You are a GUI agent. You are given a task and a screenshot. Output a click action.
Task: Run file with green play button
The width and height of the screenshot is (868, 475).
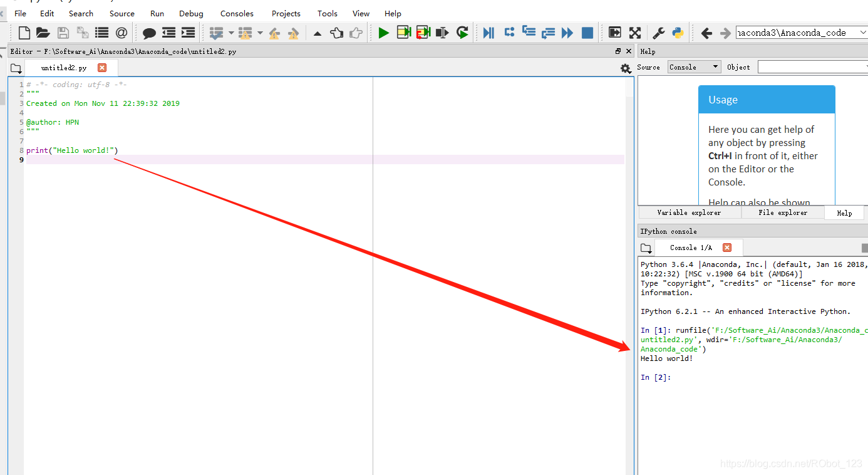pos(384,33)
